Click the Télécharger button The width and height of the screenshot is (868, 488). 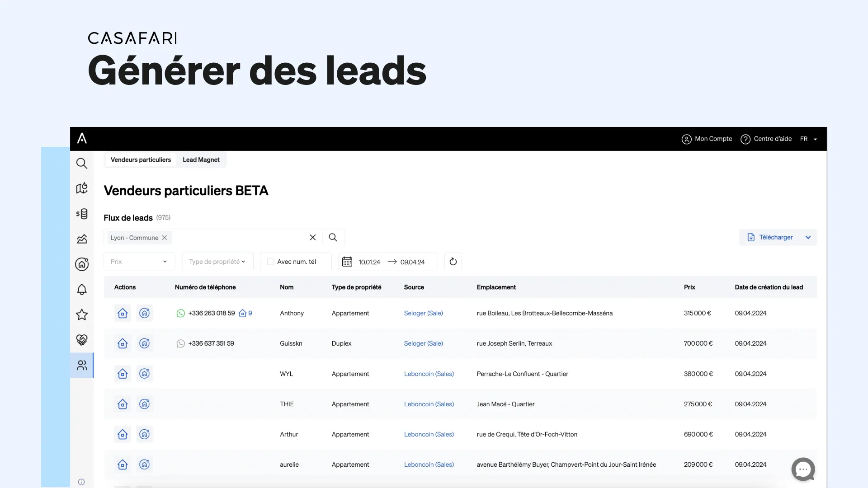coord(770,237)
